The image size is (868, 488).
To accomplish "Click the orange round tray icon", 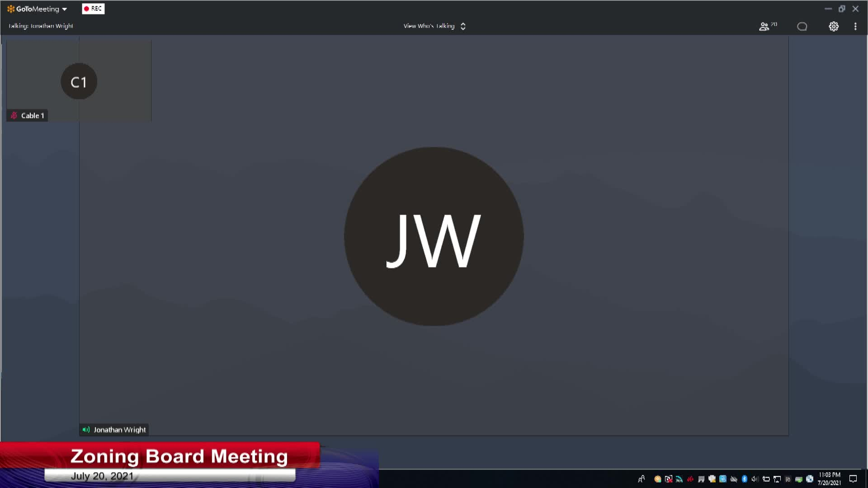I will 658,479.
